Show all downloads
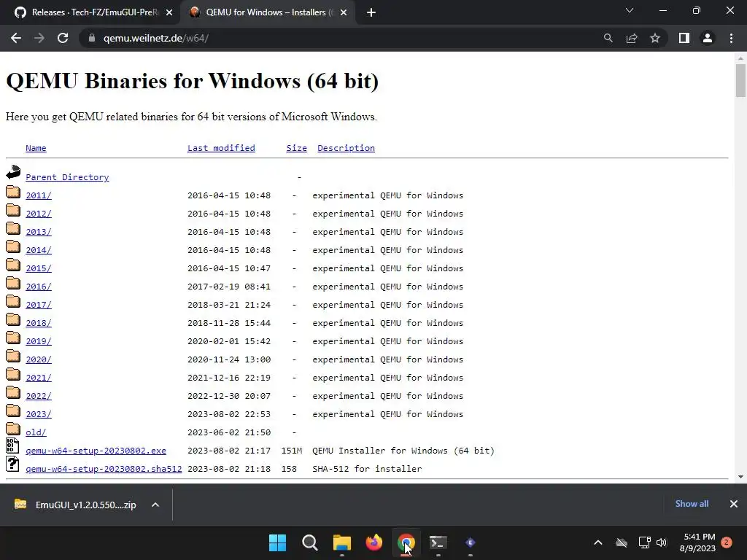The image size is (747, 560). click(692, 504)
